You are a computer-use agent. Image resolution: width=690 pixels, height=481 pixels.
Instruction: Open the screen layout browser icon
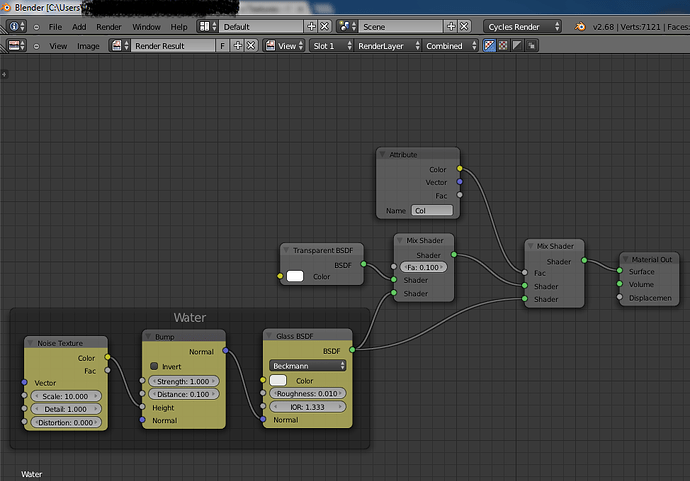[x=207, y=26]
